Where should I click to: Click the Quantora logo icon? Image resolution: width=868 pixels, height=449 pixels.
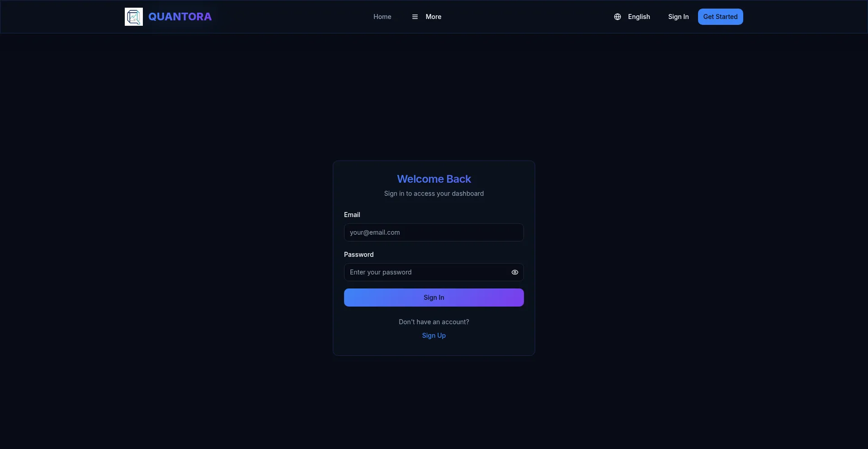(134, 17)
